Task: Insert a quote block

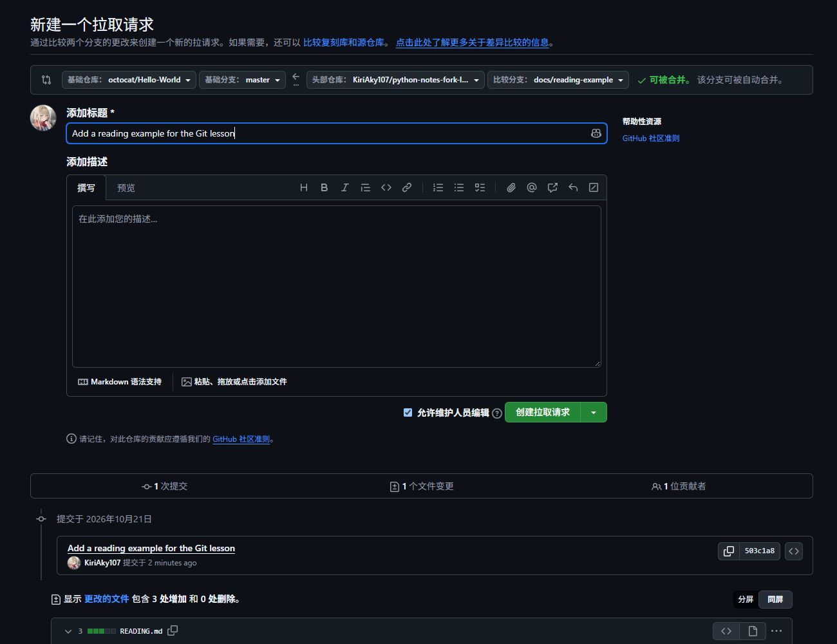Action: click(x=366, y=187)
